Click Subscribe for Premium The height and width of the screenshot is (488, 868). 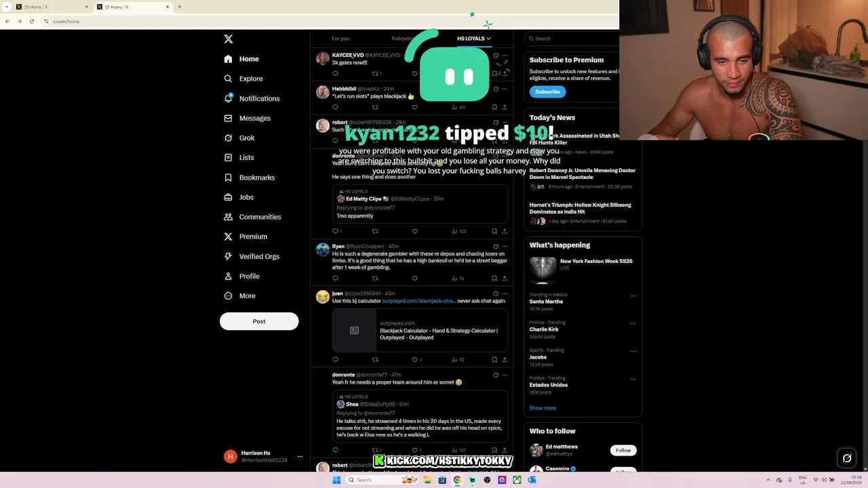click(x=547, y=91)
